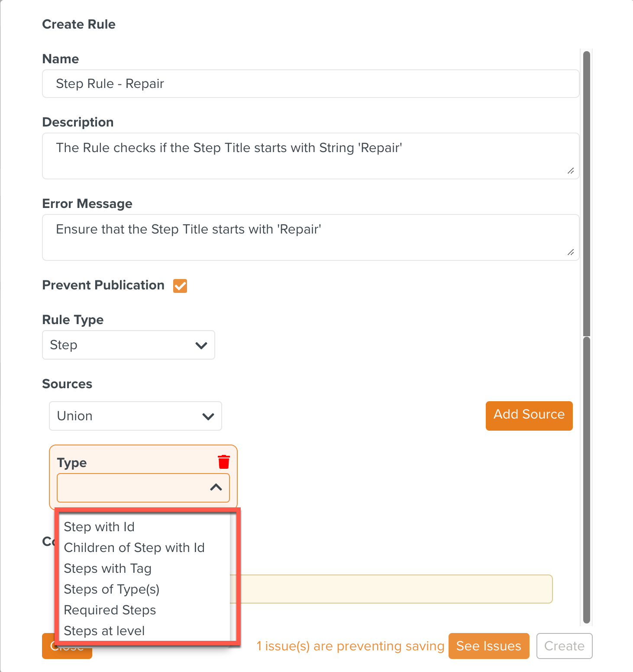Edit the Description text area
Screen dimensions: 633x672
(x=310, y=156)
